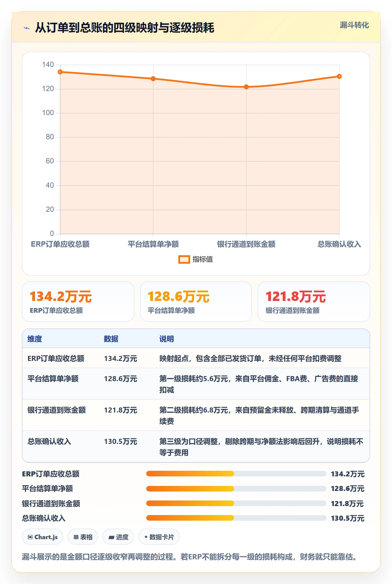Click the 总账确认收入 progress bar
Image resolution: width=392 pixels, height=584 pixels.
point(236,518)
